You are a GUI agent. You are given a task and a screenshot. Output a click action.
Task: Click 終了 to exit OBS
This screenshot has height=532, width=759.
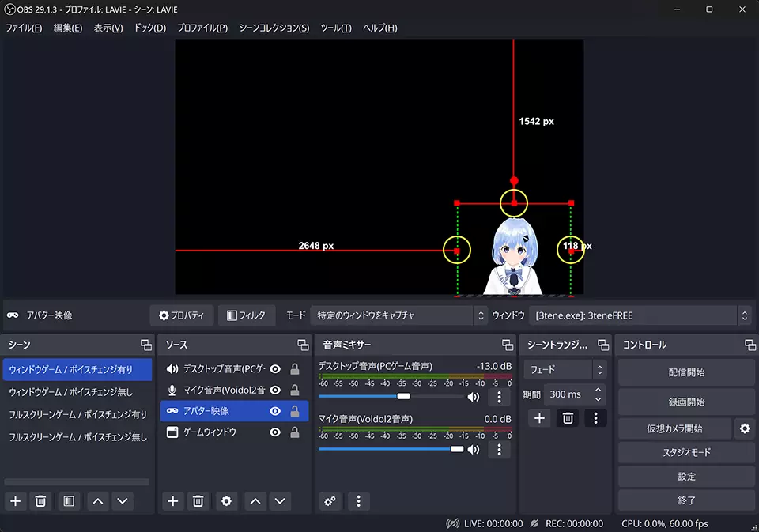[686, 500]
